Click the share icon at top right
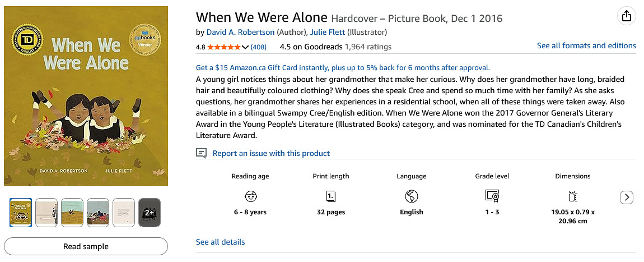This screenshot has width=644, height=262. [627, 16]
